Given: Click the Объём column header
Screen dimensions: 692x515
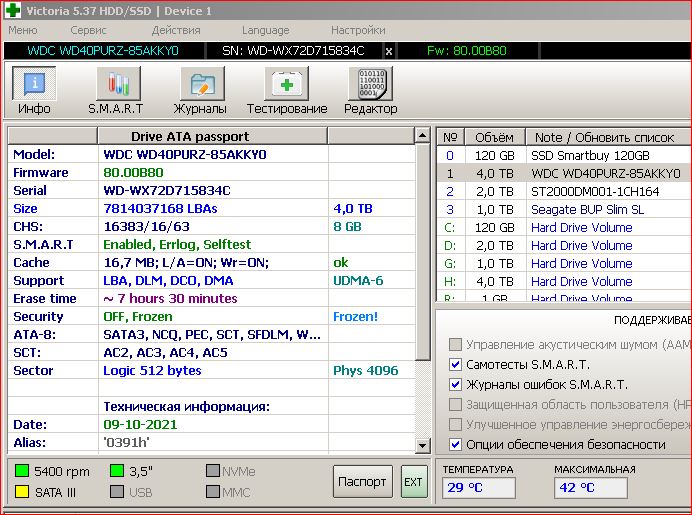Looking at the screenshot, I should [494, 137].
